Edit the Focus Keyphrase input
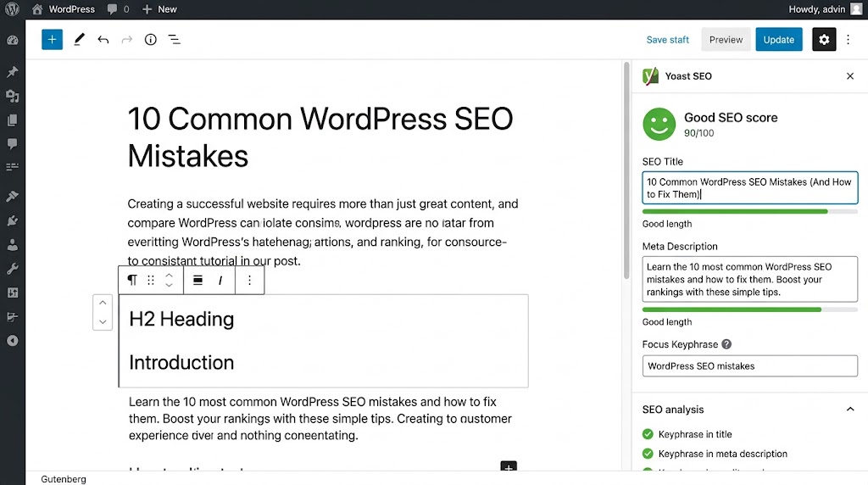Image resolution: width=868 pixels, height=485 pixels. (750, 366)
